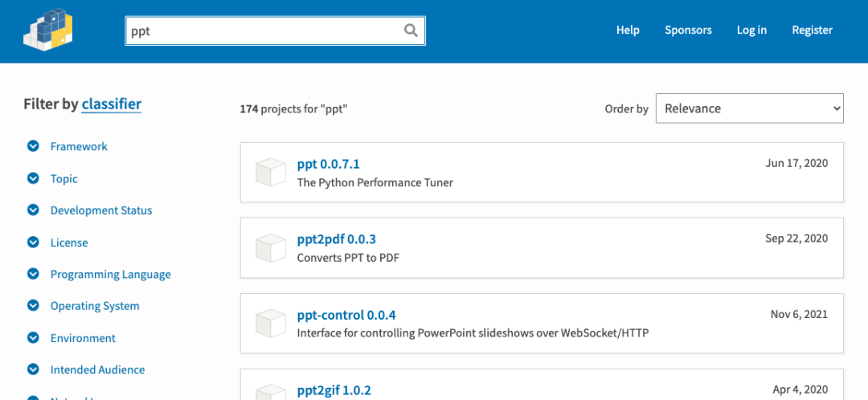Expand the Development Status filter
Image resolution: width=868 pixels, height=400 pixels.
33,210
